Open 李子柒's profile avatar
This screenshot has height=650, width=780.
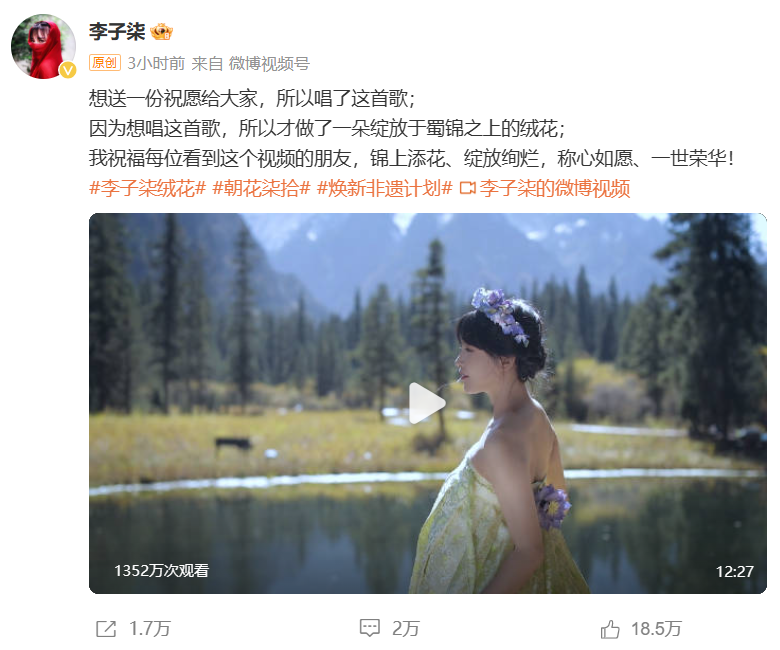(x=43, y=46)
